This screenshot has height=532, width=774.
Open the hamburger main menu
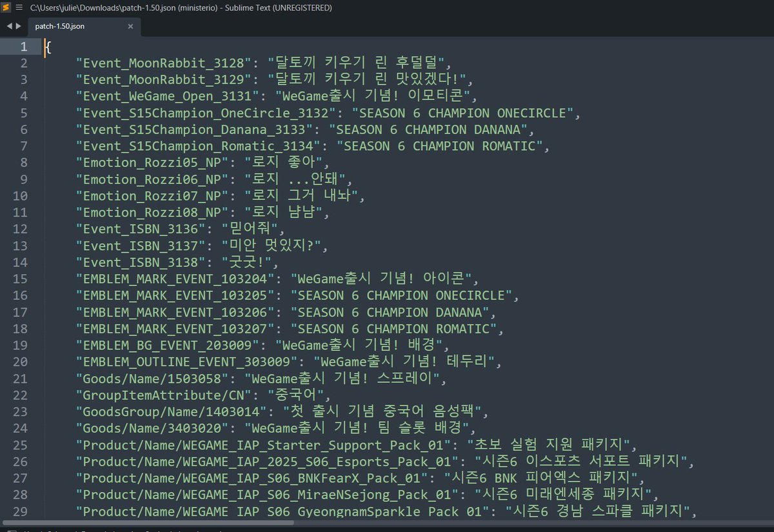pyautogui.click(x=19, y=8)
